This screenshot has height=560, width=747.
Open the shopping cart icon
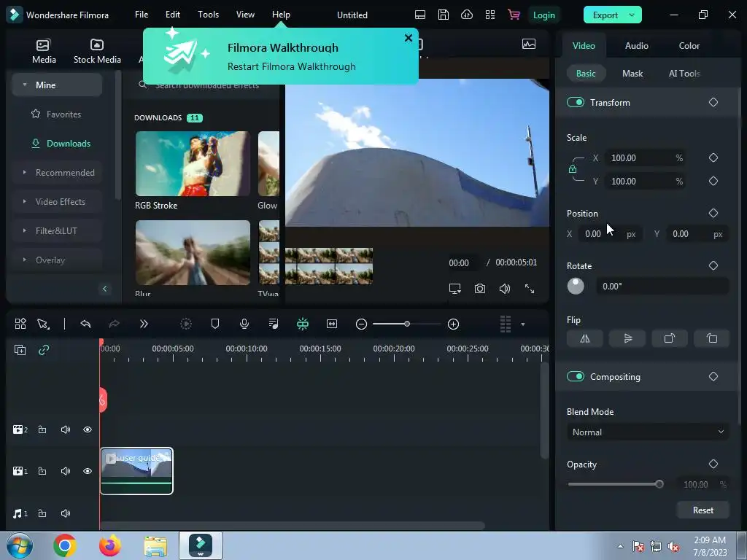pos(514,15)
